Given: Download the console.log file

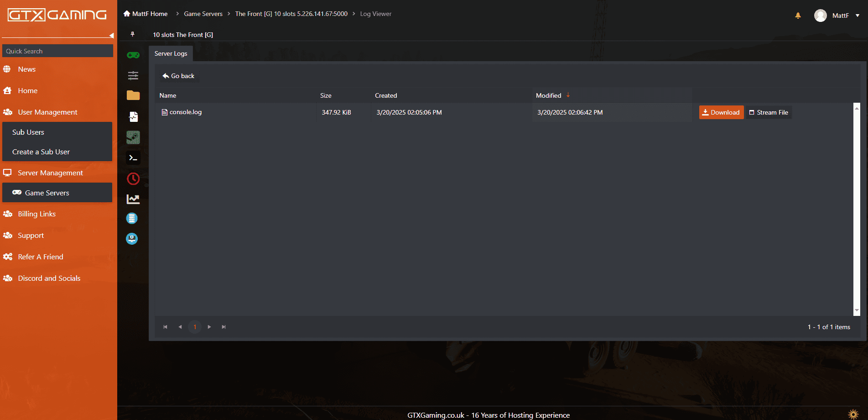Looking at the screenshot, I should tap(721, 112).
